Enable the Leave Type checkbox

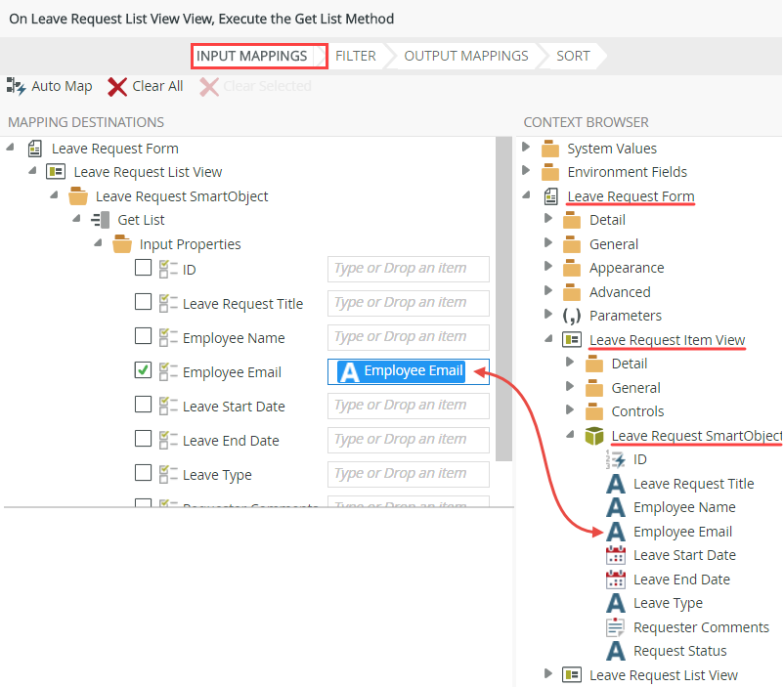[142, 474]
